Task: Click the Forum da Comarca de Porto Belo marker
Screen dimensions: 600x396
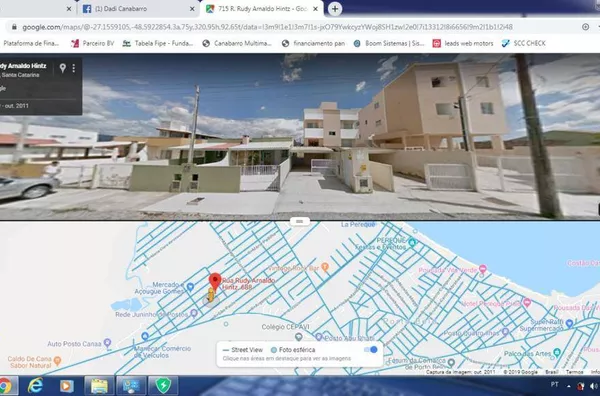Action: 451,362
